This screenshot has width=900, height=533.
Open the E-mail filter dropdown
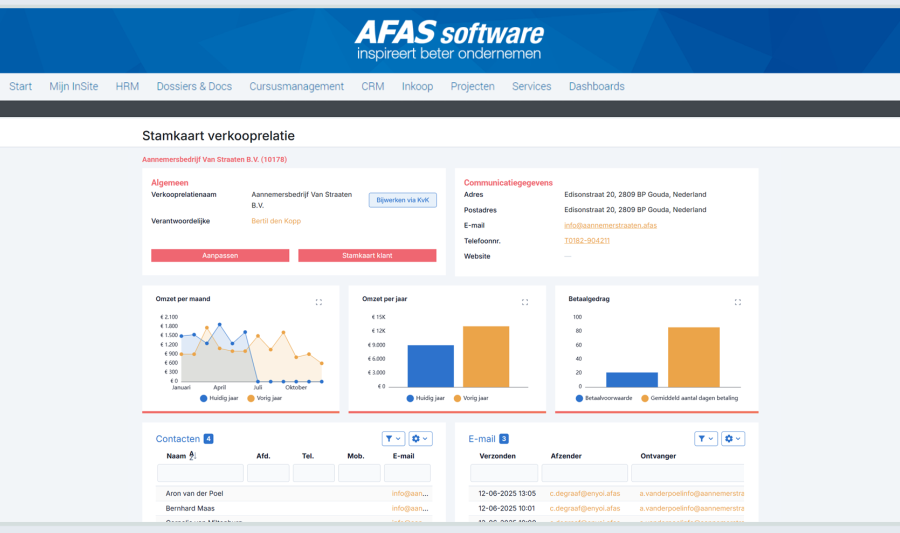coord(705,438)
